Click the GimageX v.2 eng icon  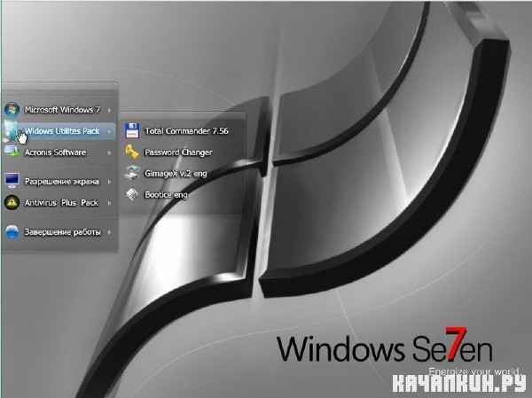[x=132, y=173]
